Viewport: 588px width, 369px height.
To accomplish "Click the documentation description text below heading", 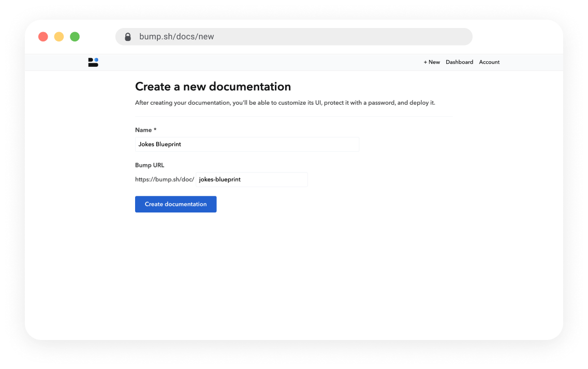I will (285, 103).
